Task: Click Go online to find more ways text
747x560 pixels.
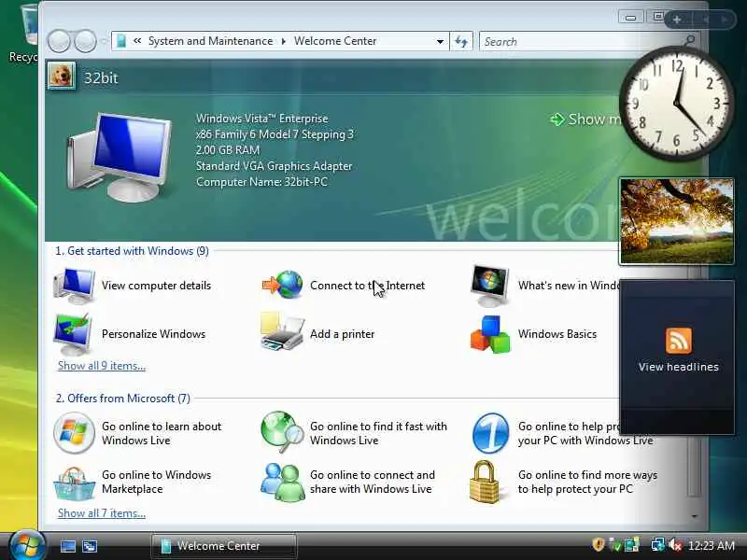Action: click(587, 482)
